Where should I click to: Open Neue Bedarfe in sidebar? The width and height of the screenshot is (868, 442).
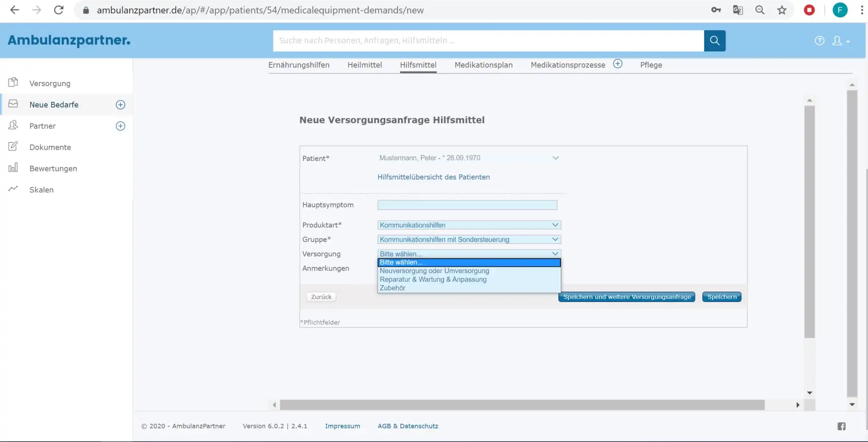(x=54, y=105)
